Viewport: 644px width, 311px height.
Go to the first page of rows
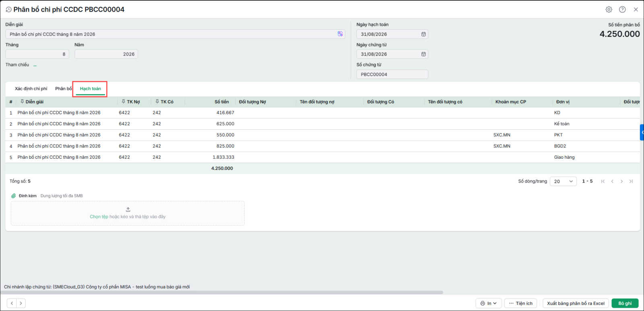(x=603, y=181)
